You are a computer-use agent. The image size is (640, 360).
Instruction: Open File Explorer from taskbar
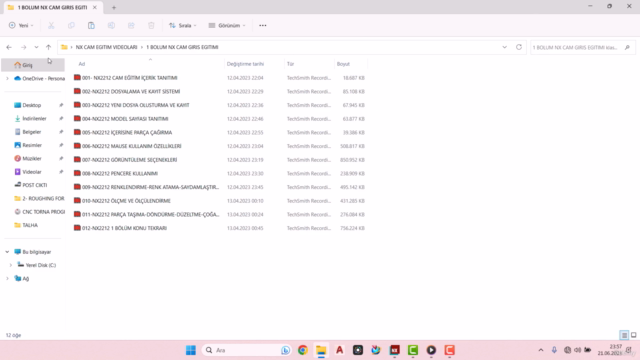tap(321, 350)
